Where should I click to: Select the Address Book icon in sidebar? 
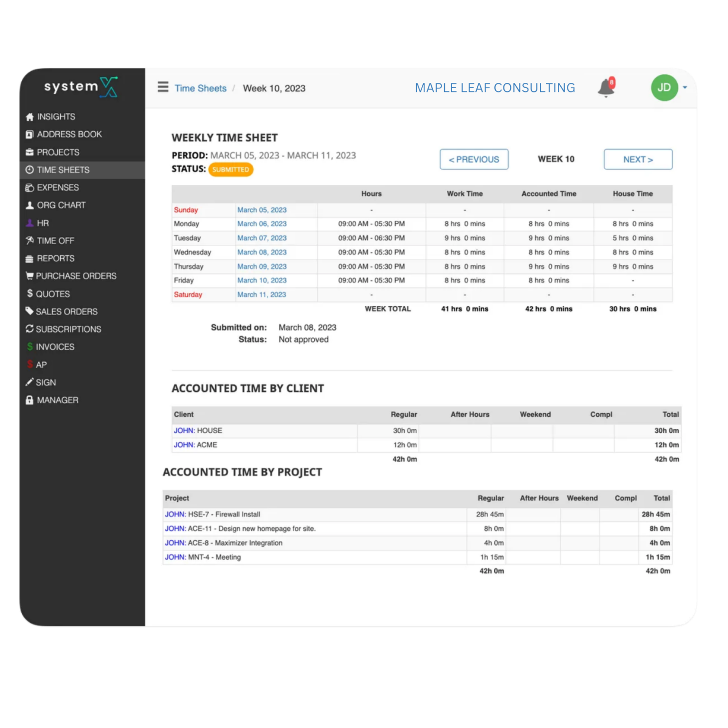click(x=29, y=134)
